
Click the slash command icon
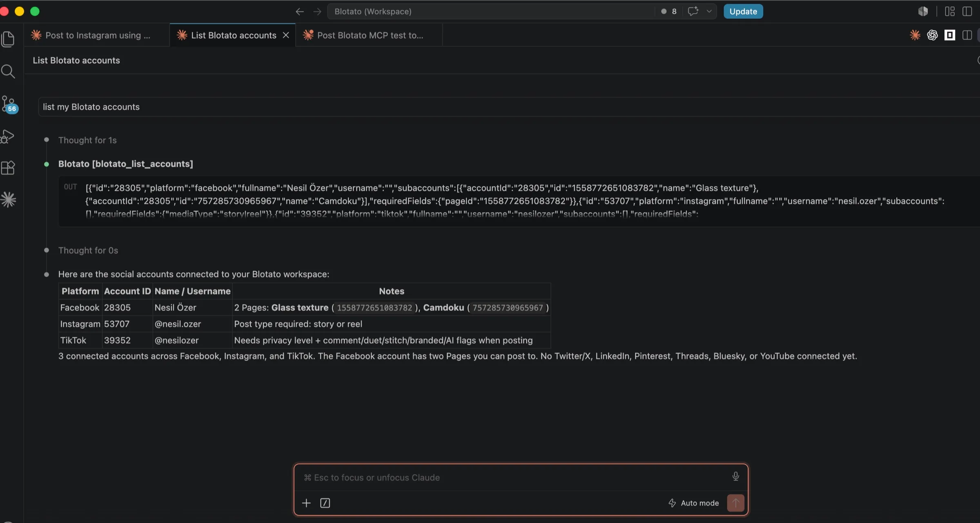pyautogui.click(x=325, y=503)
